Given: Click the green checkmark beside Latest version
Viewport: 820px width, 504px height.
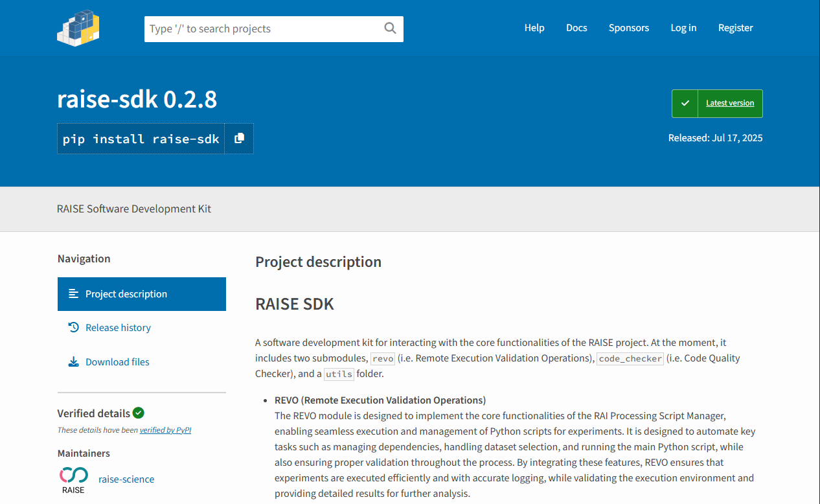Looking at the screenshot, I should [685, 104].
